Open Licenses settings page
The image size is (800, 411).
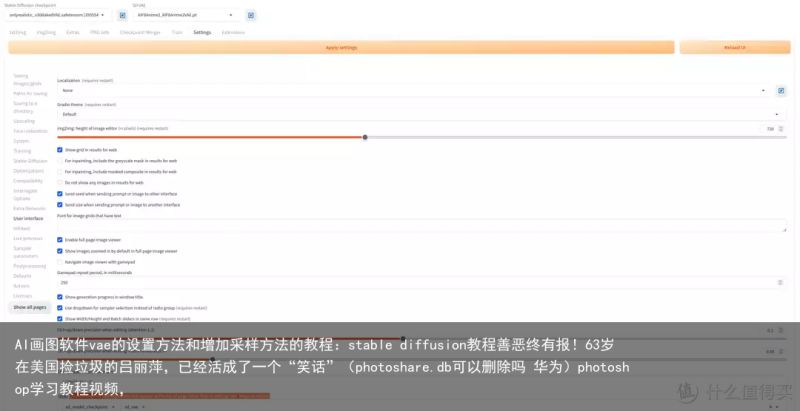23,296
